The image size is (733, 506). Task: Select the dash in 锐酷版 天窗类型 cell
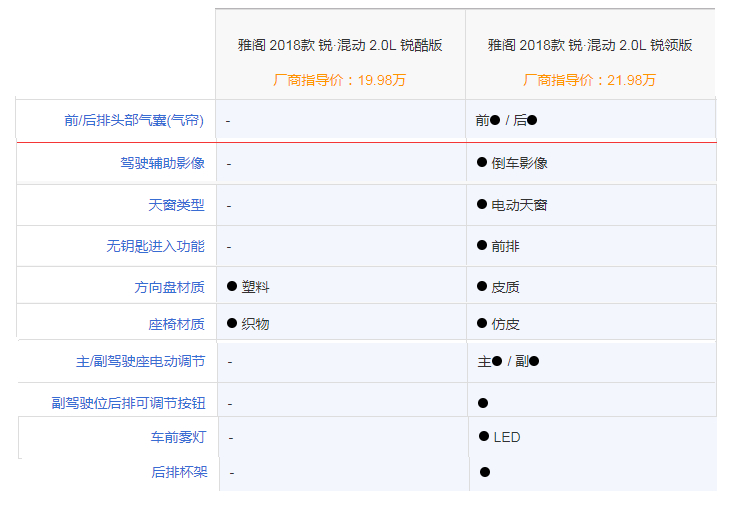click(229, 206)
